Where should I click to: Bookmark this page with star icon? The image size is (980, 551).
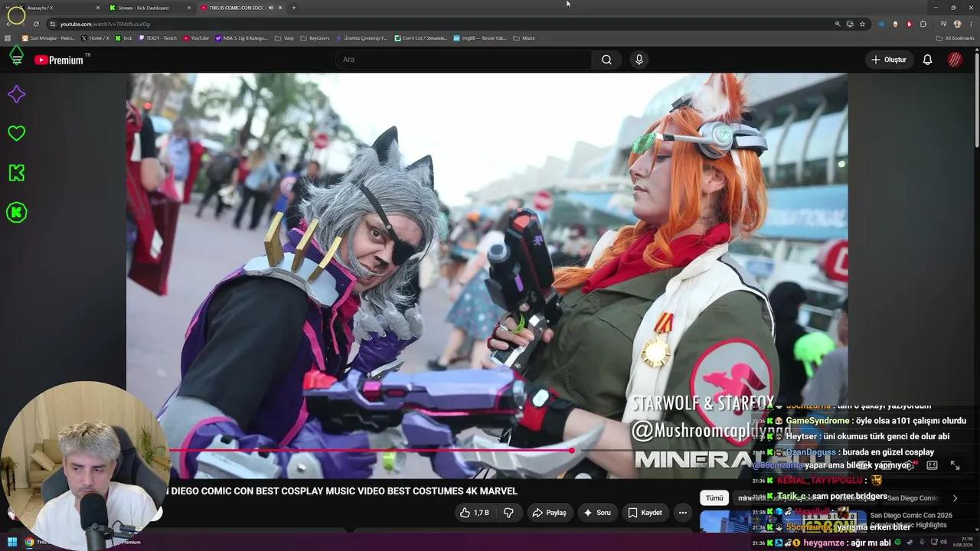(x=862, y=24)
